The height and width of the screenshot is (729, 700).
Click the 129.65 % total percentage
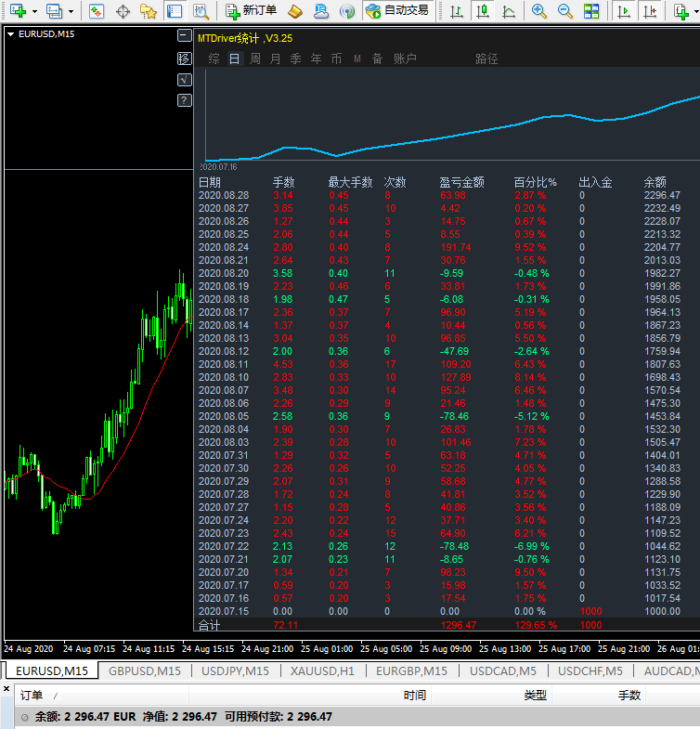coord(536,625)
